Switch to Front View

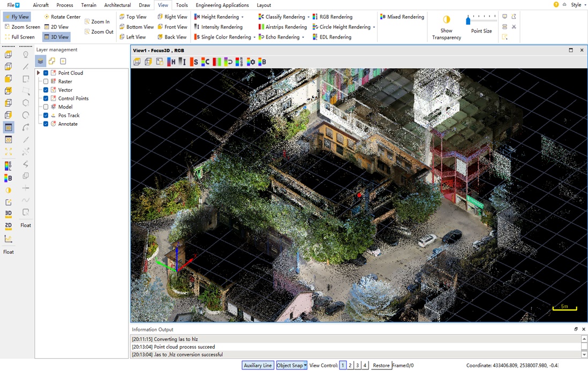point(172,27)
